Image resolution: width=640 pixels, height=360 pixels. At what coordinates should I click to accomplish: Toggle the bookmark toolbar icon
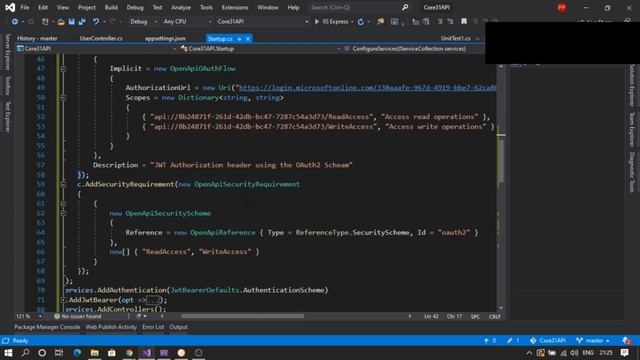[464, 21]
